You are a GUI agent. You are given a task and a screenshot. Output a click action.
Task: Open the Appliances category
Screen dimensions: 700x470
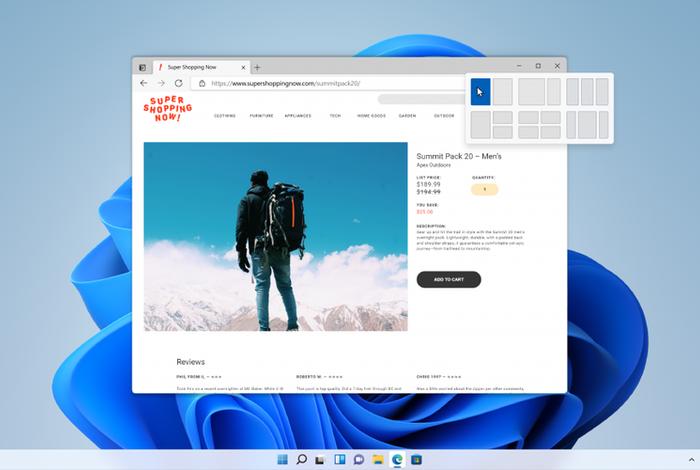pos(298,116)
